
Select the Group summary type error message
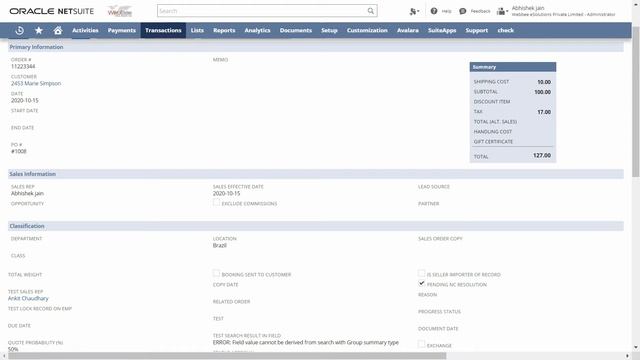coord(306,342)
